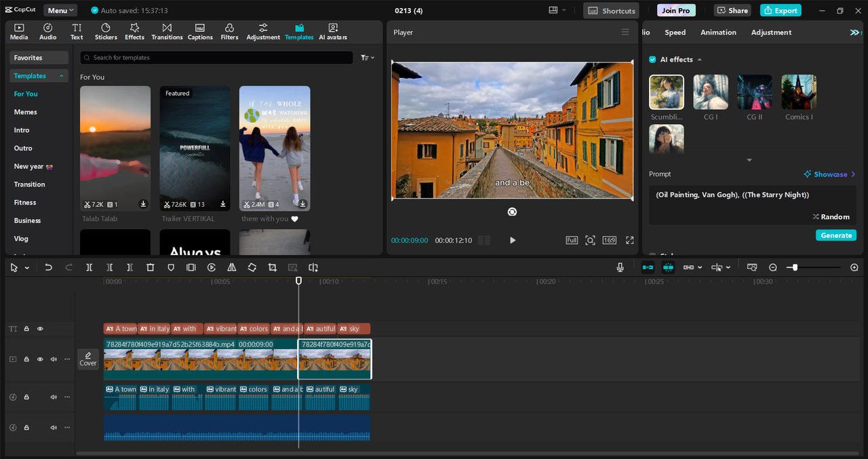Switch to the Animation tab
This screenshot has height=459, width=868.
point(718,33)
